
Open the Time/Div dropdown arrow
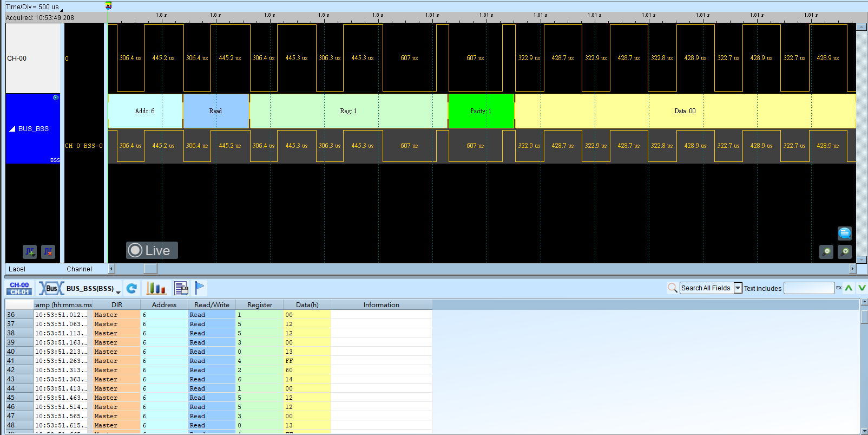coord(61,10)
